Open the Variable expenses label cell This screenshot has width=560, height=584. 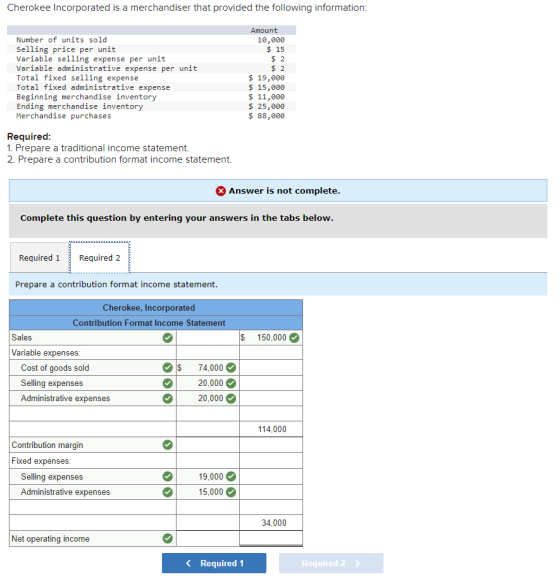(x=93, y=353)
